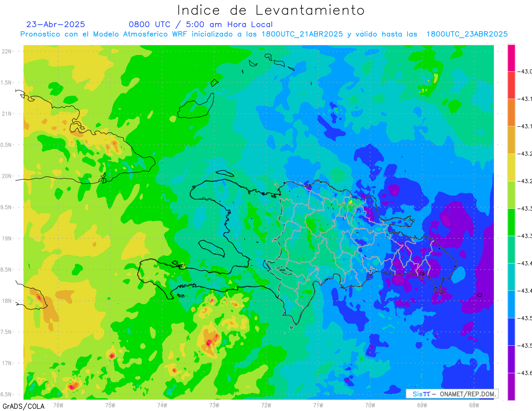Screen dimensions: 532x411
Task: Click the '20N' latitude axis label
Action: [7, 176]
